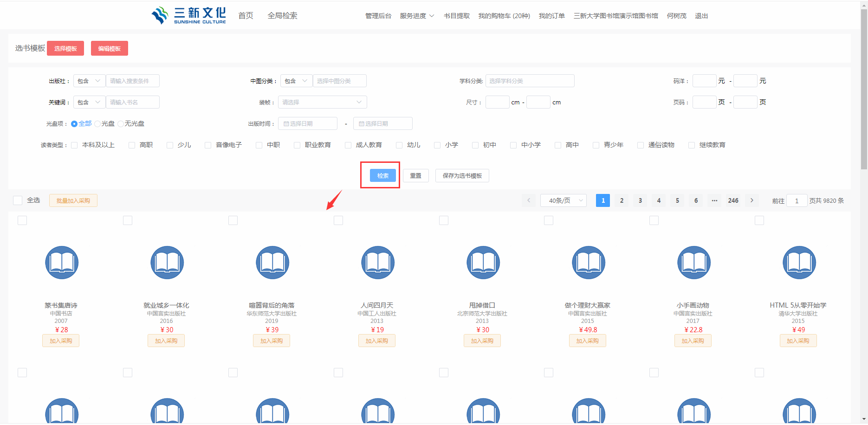Expand the 40条/页 page size dropdown

click(563, 200)
